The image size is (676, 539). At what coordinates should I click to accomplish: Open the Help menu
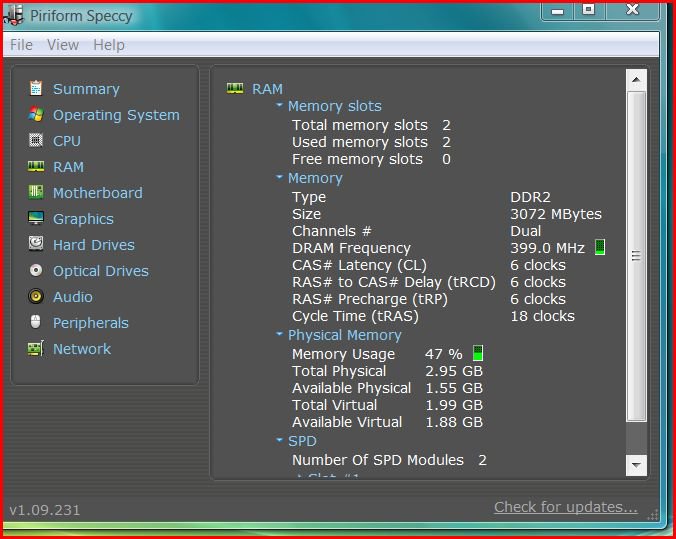tap(109, 45)
